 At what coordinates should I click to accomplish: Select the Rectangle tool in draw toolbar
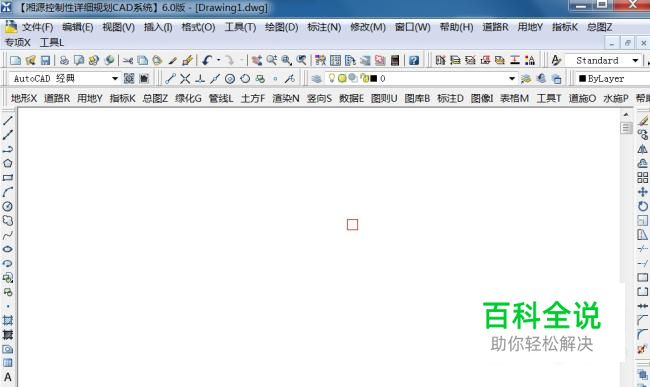coord(7,178)
